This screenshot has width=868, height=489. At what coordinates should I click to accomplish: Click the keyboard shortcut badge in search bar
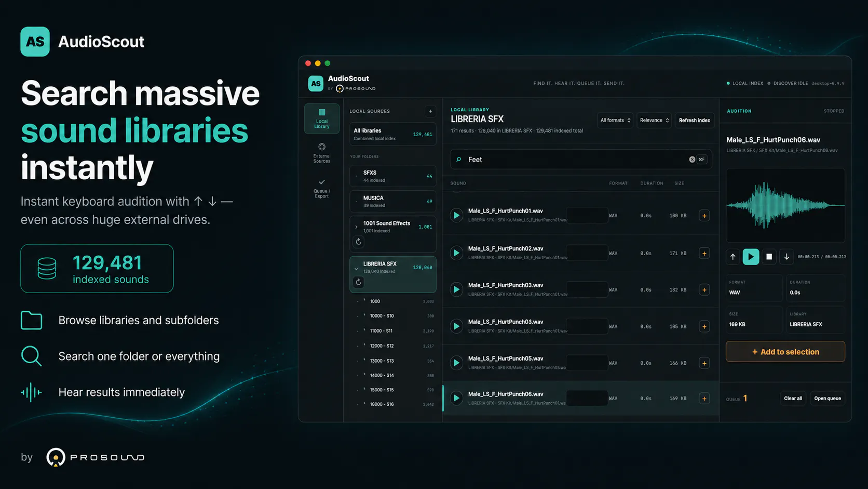coord(702,160)
